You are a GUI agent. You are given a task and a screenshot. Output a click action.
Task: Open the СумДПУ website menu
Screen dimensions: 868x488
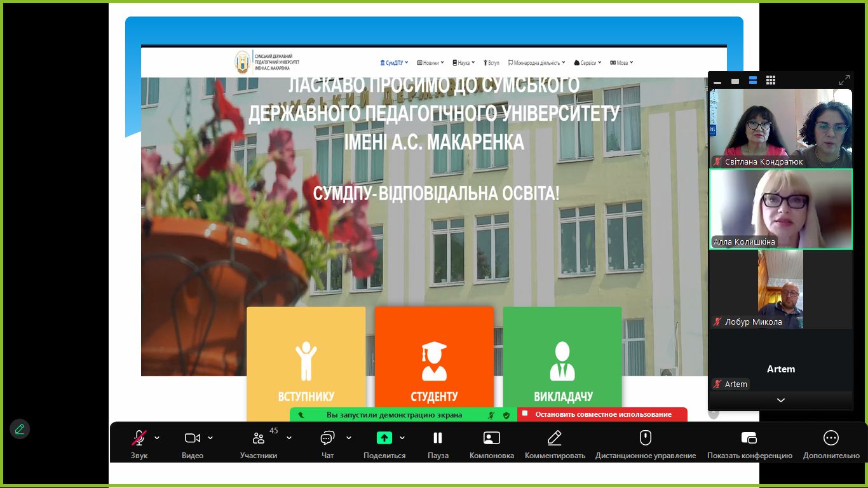(394, 63)
